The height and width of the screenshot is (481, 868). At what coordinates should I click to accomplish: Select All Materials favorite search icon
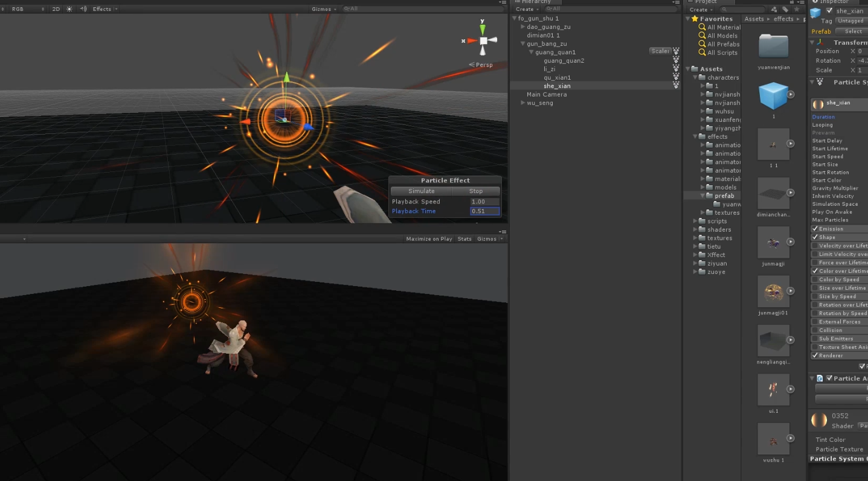click(702, 27)
